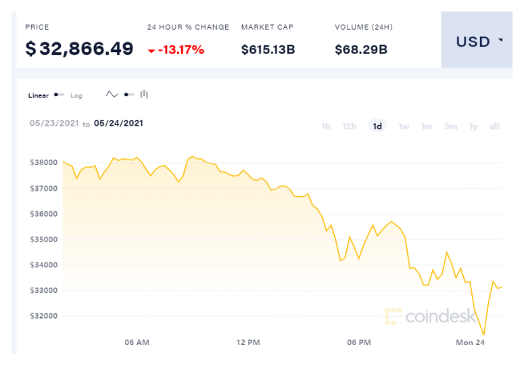The image size is (525, 389).
Task: Click the 05/24/2021 end date
Action: pyautogui.click(x=119, y=123)
